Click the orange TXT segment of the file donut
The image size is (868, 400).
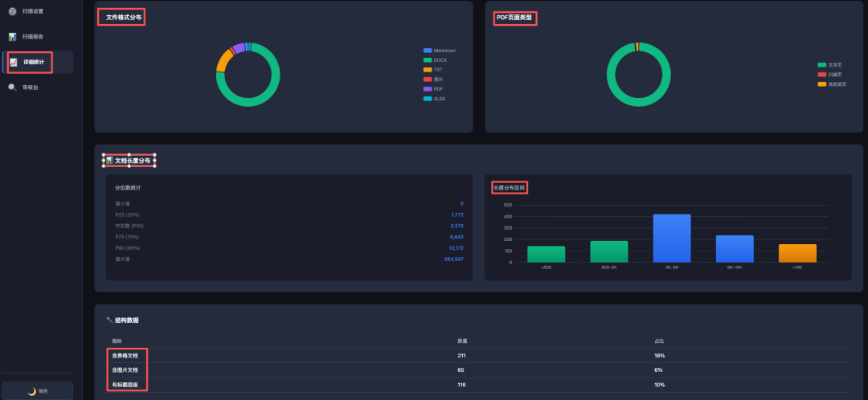[x=223, y=60]
